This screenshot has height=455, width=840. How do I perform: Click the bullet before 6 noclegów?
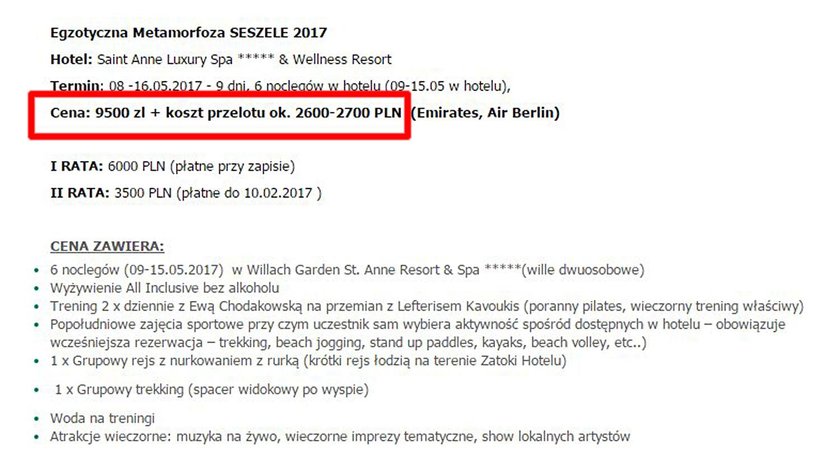[x=36, y=271]
